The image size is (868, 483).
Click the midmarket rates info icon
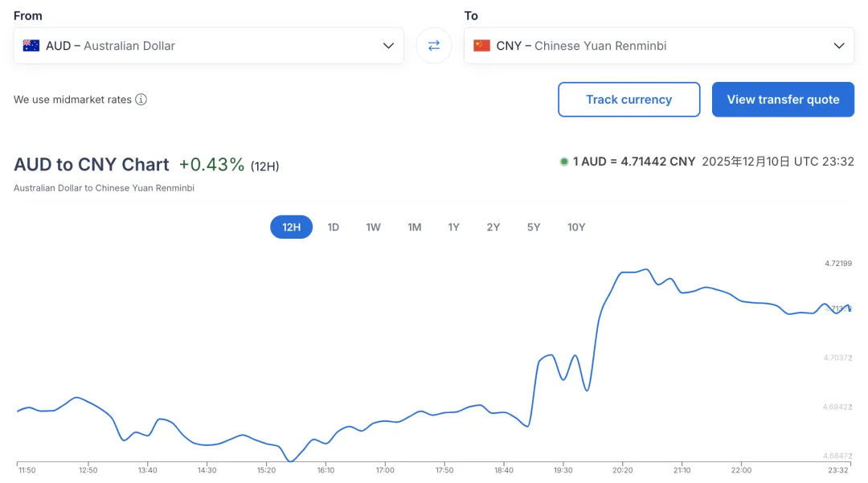click(141, 100)
